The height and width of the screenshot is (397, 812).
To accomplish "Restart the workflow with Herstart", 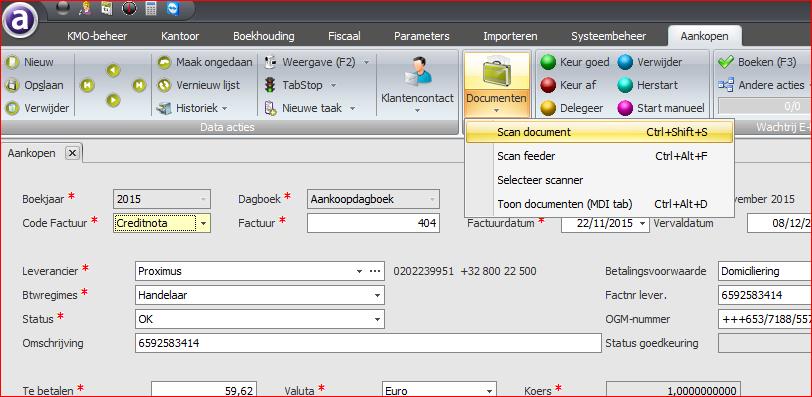I will [x=647, y=85].
